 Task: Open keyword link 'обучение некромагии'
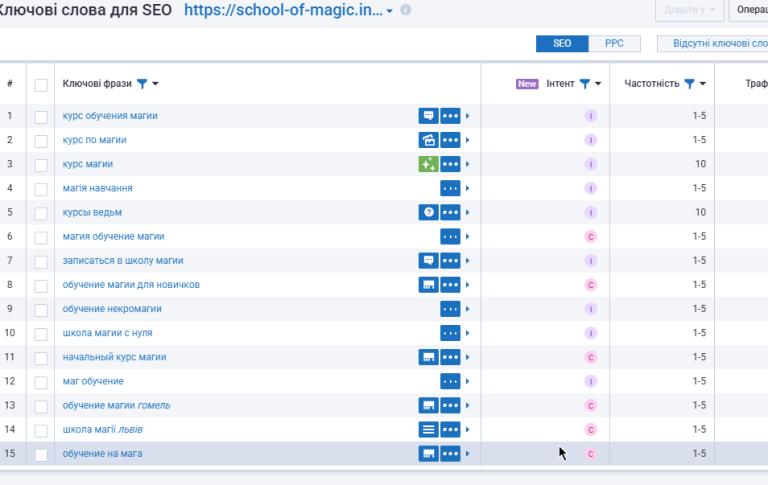[x=112, y=309]
